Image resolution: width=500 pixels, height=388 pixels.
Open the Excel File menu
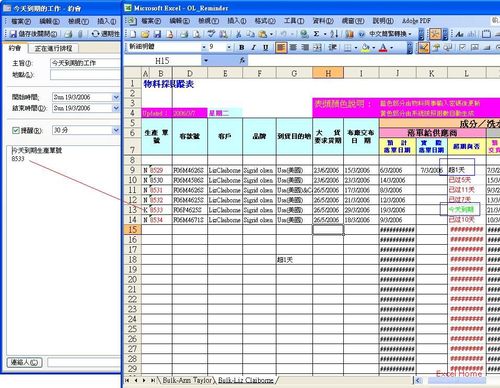[x=151, y=21]
